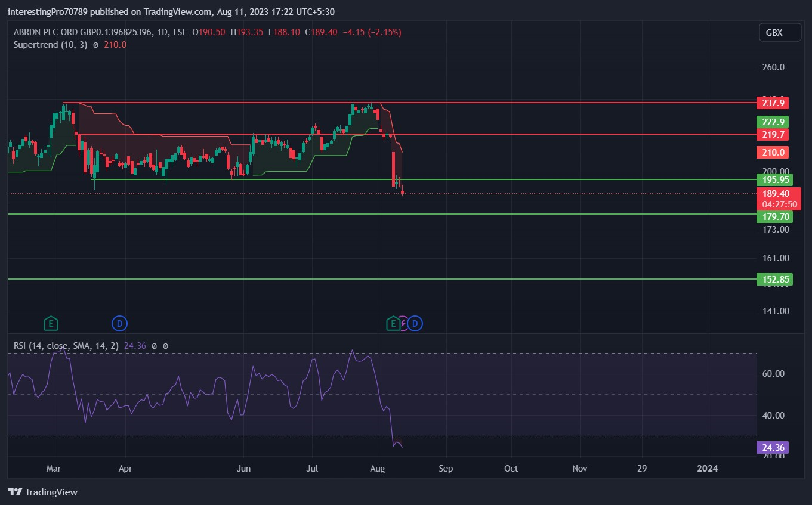Click the Nov label on time axis
This screenshot has width=812, height=505.
click(579, 469)
